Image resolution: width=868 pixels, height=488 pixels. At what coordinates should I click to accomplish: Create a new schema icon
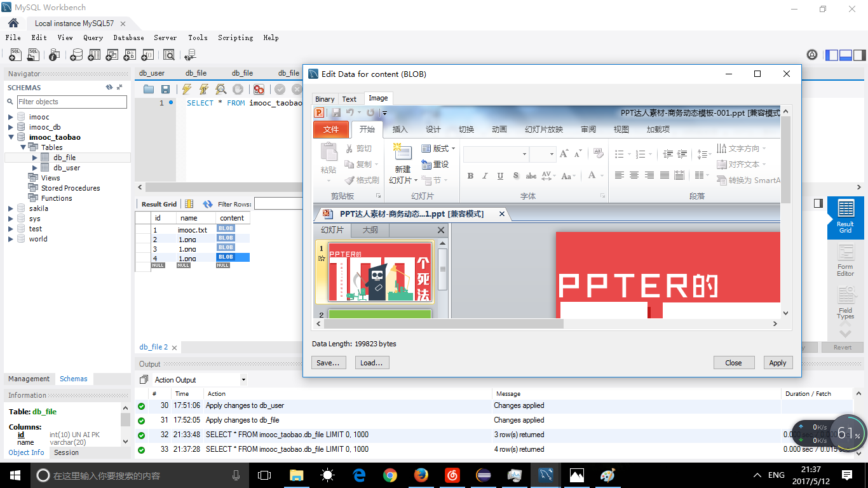76,55
